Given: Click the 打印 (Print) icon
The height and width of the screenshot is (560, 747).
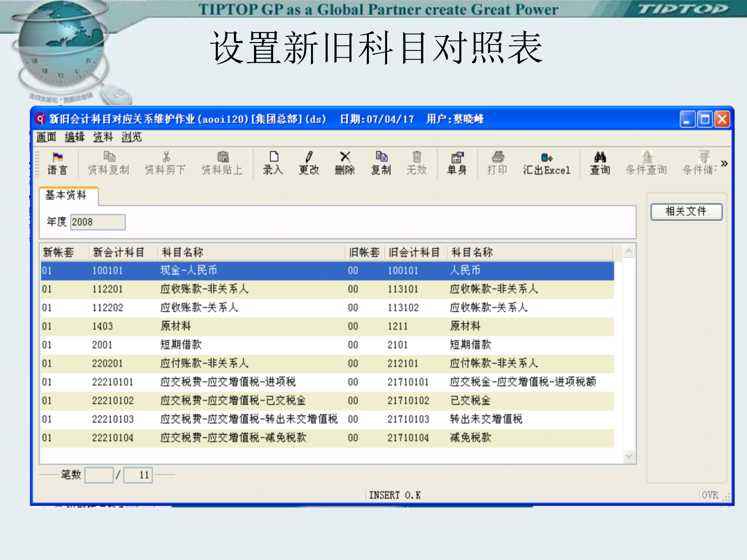Looking at the screenshot, I should [x=497, y=163].
